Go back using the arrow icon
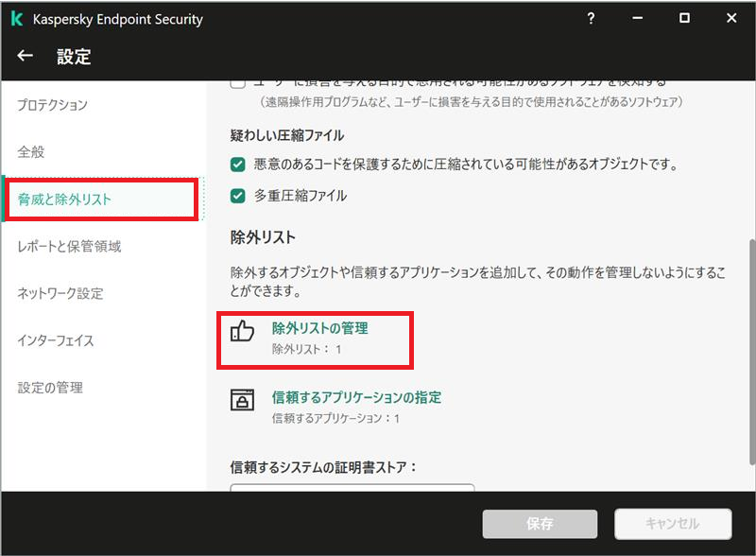756x556 pixels. (x=26, y=56)
